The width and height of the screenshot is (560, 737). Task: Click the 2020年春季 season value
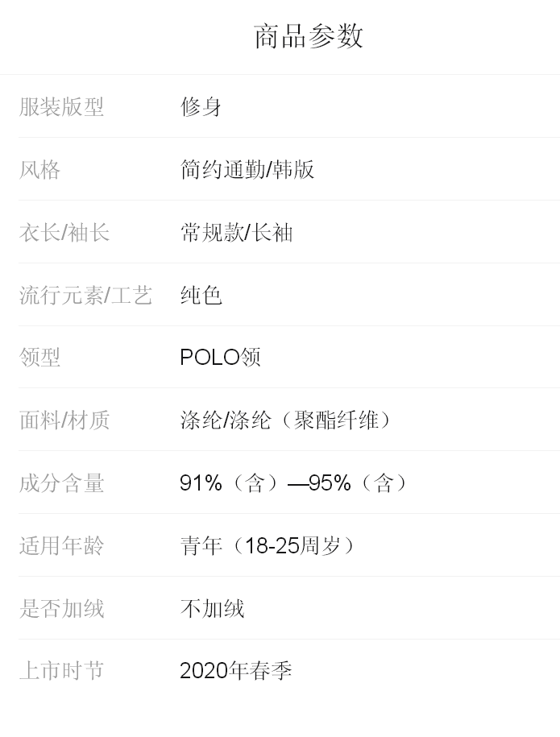(235, 671)
